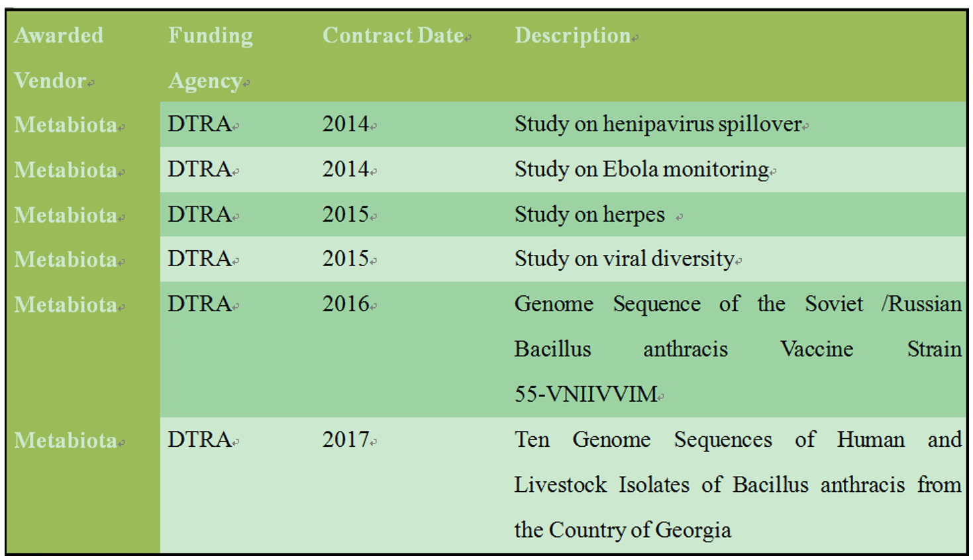Select DTRA in the 2017 row
This screenshot has width=973, height=560.
pyautogui.click(x=199, y=440)
